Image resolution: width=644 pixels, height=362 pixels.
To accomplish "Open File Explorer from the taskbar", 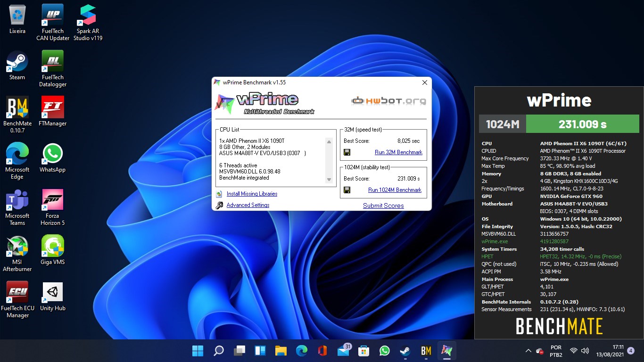I will click(281, 351).
